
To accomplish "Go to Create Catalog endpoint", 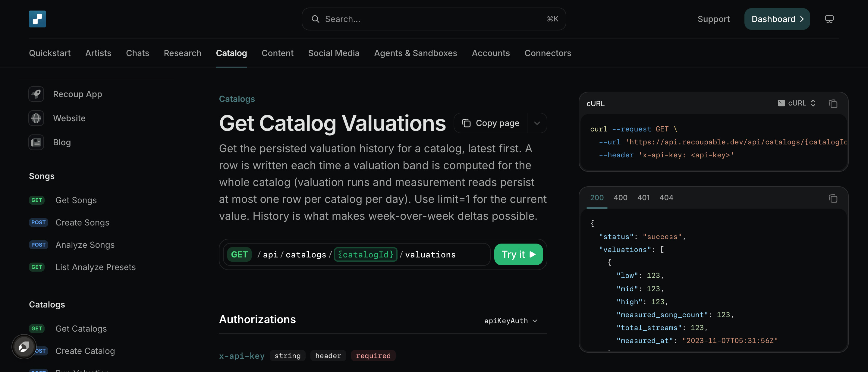I will [85, 351].
